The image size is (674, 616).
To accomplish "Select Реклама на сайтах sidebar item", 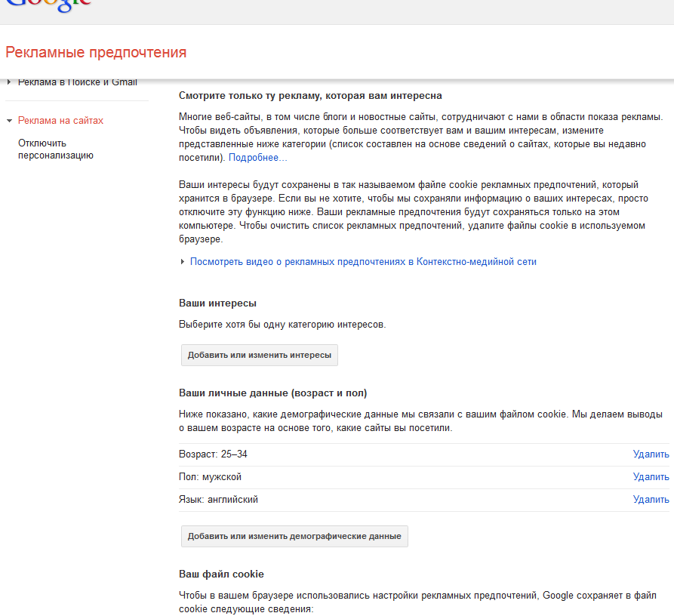I will tap(60, 121).
